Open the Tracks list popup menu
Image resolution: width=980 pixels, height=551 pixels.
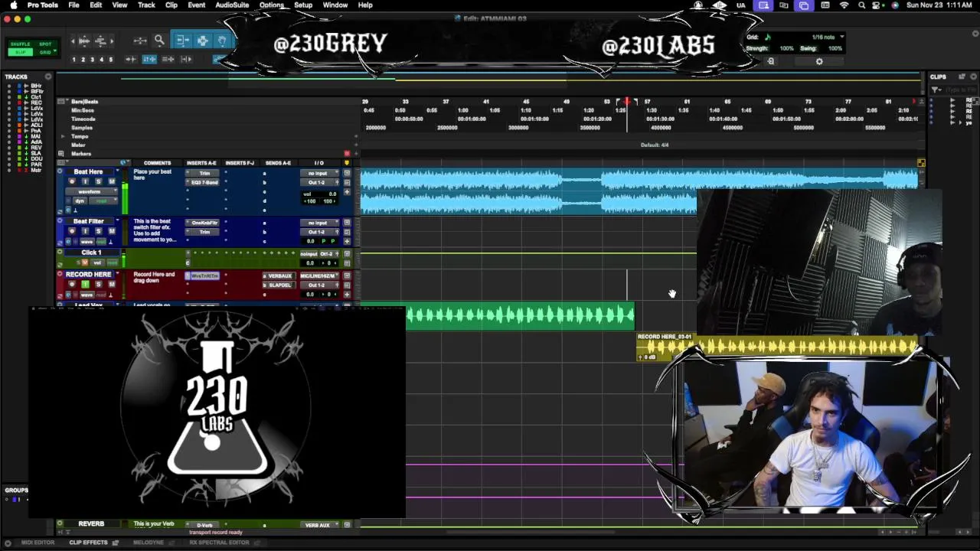[x=47, y=77]
